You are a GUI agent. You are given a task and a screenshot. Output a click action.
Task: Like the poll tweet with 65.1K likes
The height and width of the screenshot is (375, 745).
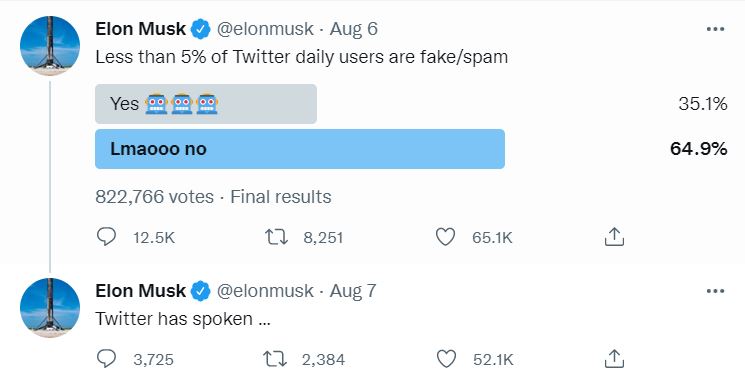445,237
